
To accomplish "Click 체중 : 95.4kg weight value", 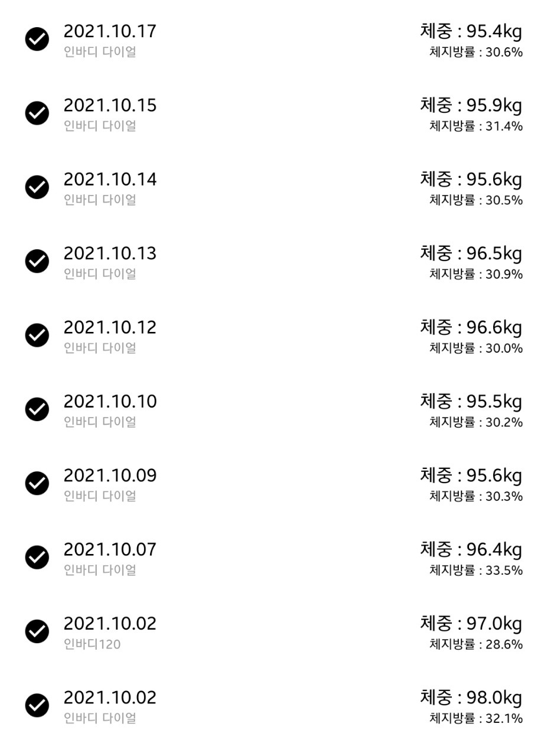I will coord(471,31).
